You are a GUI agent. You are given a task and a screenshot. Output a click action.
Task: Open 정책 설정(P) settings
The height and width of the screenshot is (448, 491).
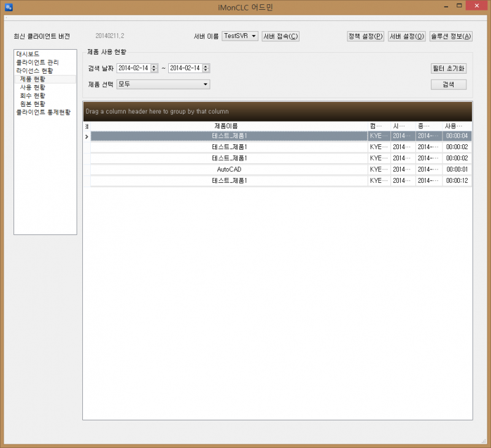(x=366, y=36)
